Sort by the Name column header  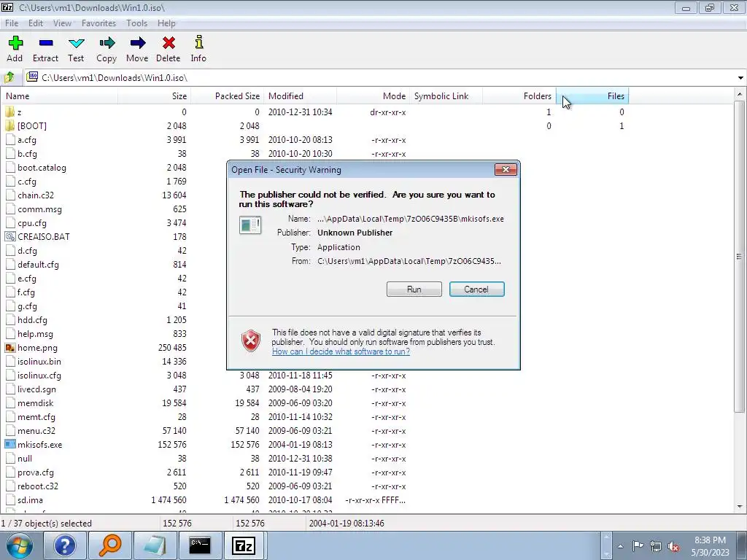pyautogui.click(x=60, y=96)
